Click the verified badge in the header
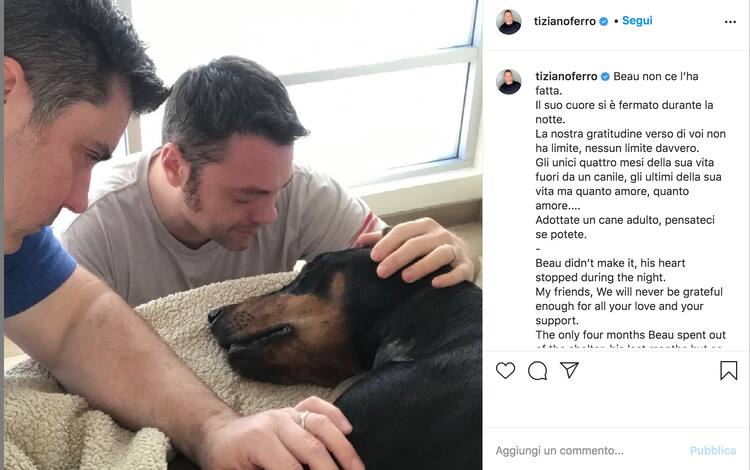The height and width of the screenshot is (470, 750). 604,22
